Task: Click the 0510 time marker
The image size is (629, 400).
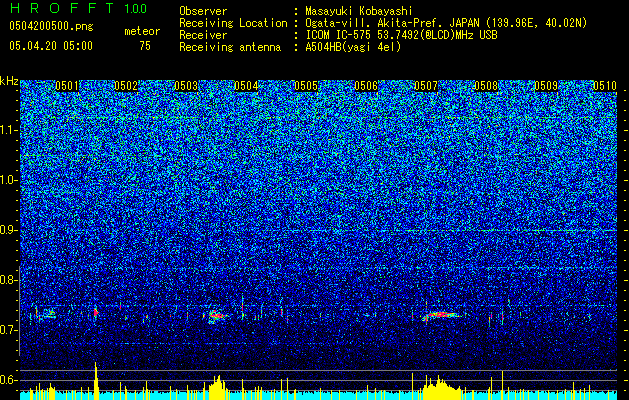Action: click(x=605, y=86)
